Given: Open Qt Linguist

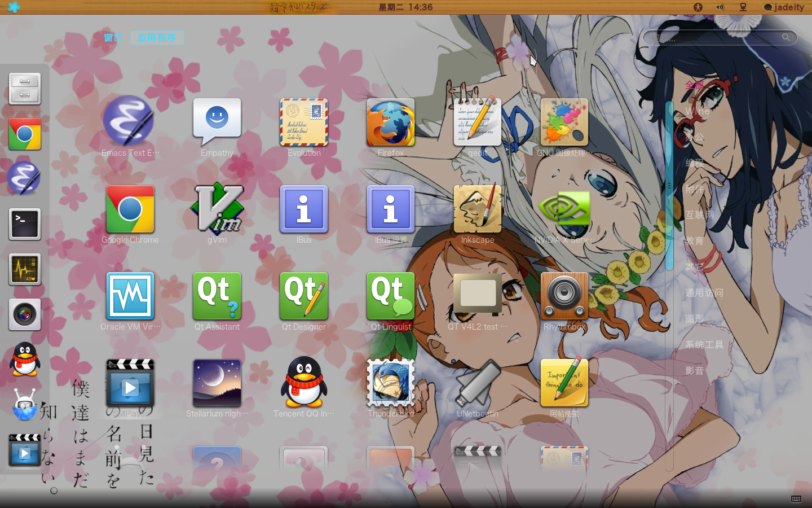Looking at the screenshot, I should pyautogui.click(x=391, y=300).
